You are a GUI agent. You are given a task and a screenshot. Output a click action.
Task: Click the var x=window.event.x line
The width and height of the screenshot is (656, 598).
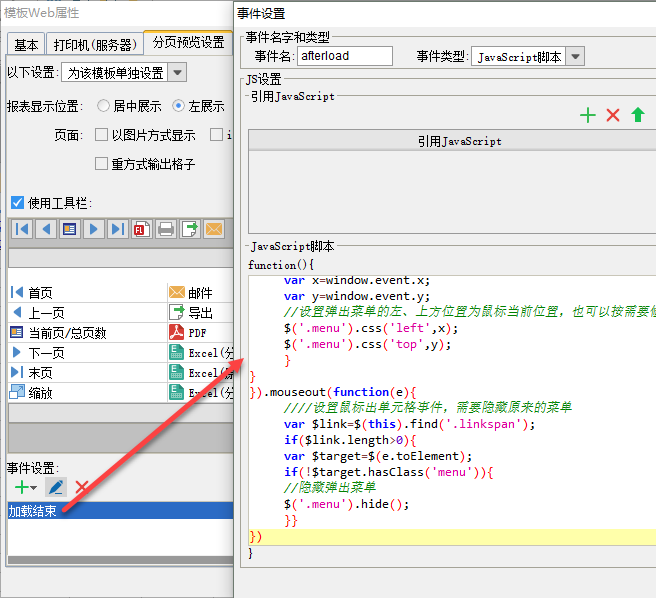pyautogui.click(x=356, y=280)
